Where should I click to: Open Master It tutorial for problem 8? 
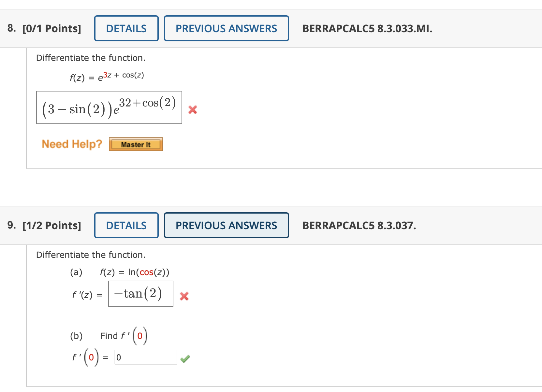coord(136,144)
